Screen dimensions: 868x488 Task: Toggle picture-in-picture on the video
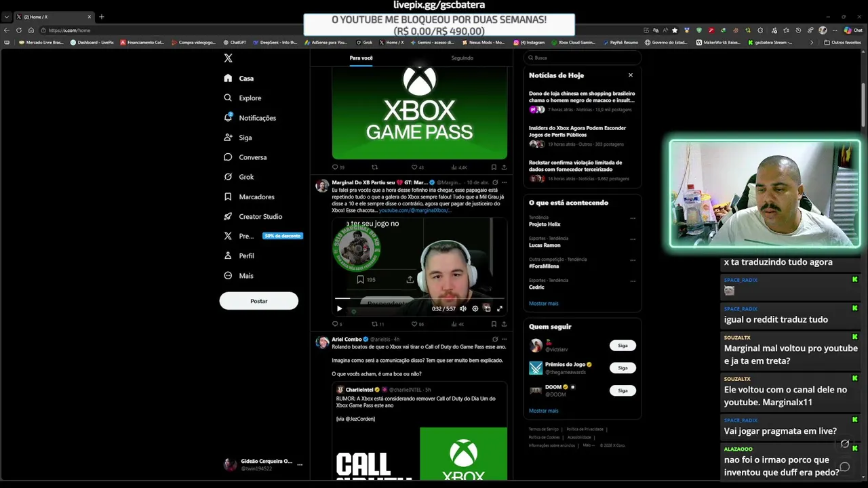pos(487,308)
